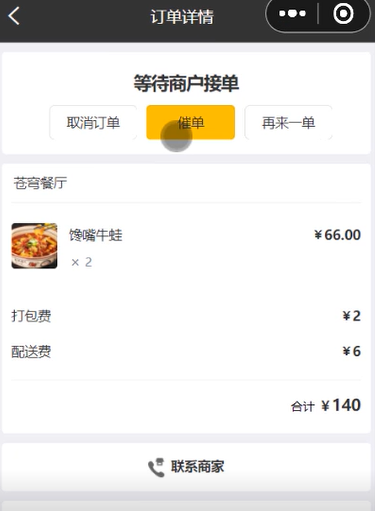The image size is (375, 511).
Task: Click the 合计 ¥140 total amount
Action: tap(326, 405)
